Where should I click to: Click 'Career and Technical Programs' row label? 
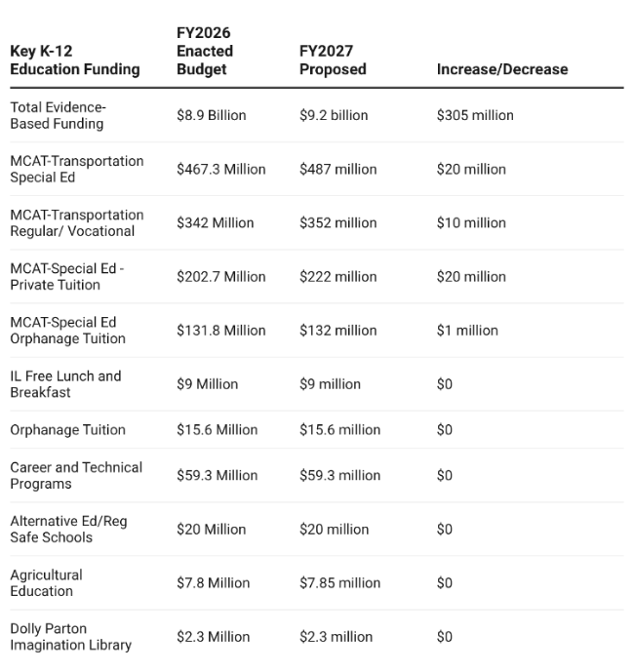pyautogui.click(x=76, y=475)
